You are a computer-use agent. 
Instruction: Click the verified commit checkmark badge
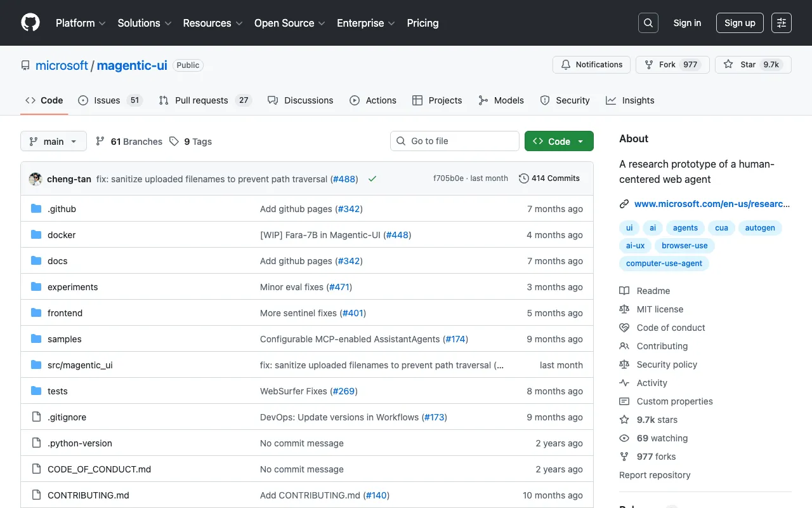(x=372, y=178)
